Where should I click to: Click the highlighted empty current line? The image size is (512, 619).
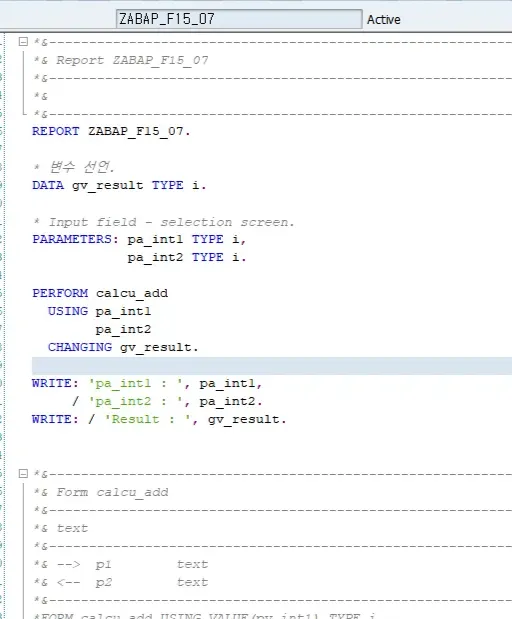point(272,366)
